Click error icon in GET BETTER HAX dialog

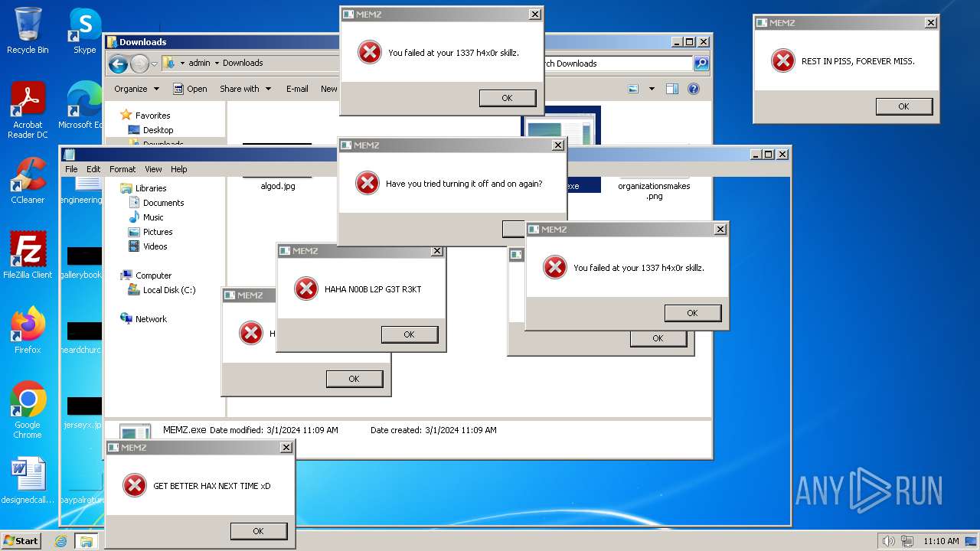tap(135, 485)
